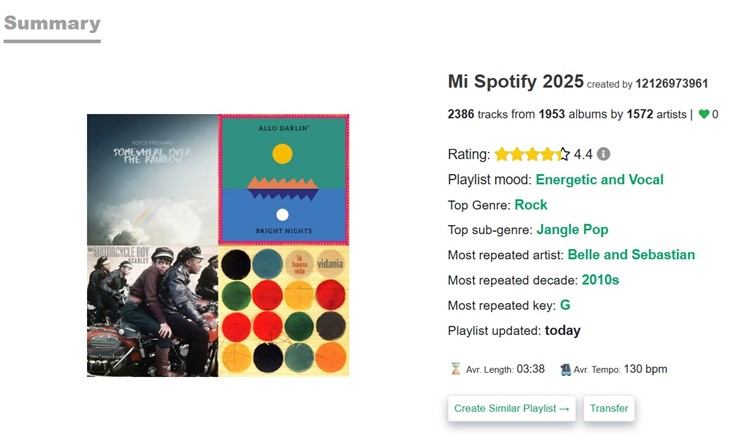Click the colored circles album cover
This screenshot has width=737, height=443.
click(283, 311)
